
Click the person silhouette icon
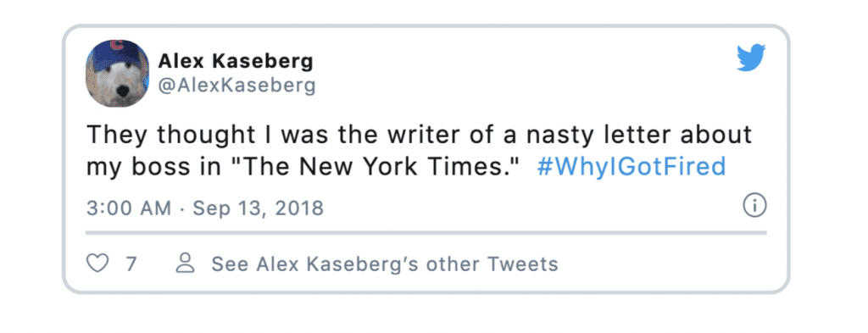pos(185,264)
